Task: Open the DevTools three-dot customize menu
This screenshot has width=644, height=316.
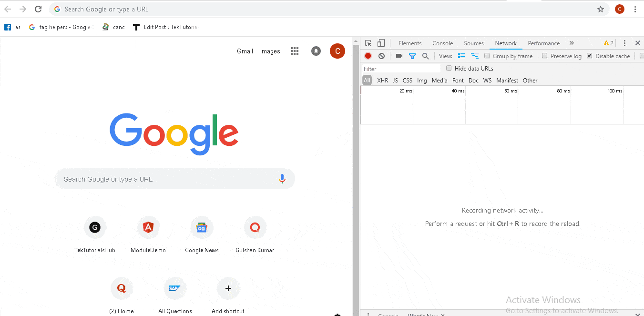Action: (624, 43)
